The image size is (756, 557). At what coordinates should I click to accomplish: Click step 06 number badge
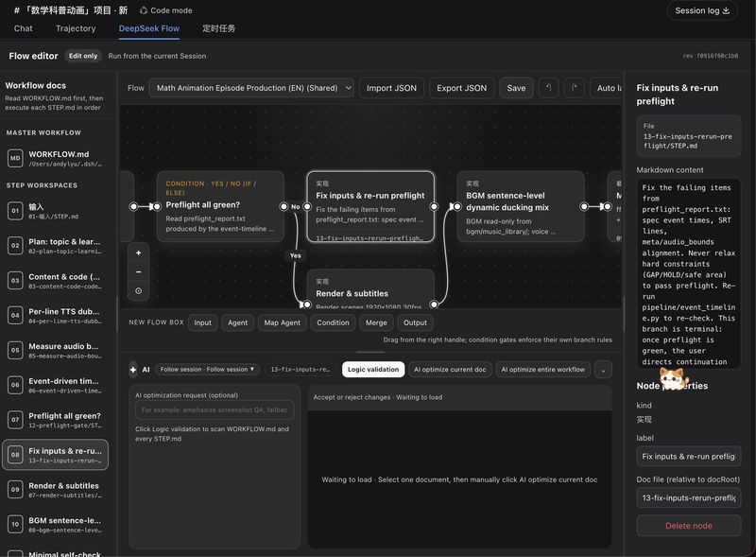15,385
